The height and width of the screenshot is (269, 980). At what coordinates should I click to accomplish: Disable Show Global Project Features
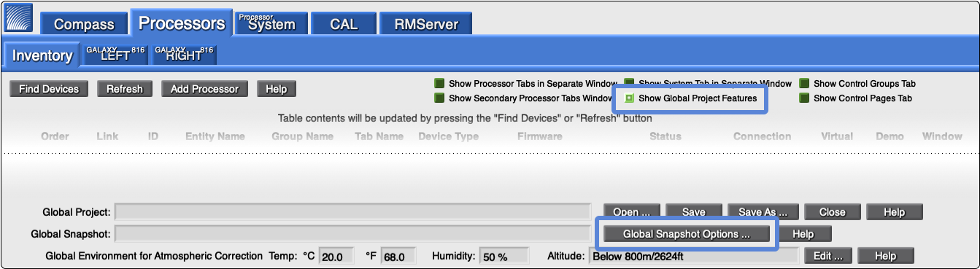point(630,98)
